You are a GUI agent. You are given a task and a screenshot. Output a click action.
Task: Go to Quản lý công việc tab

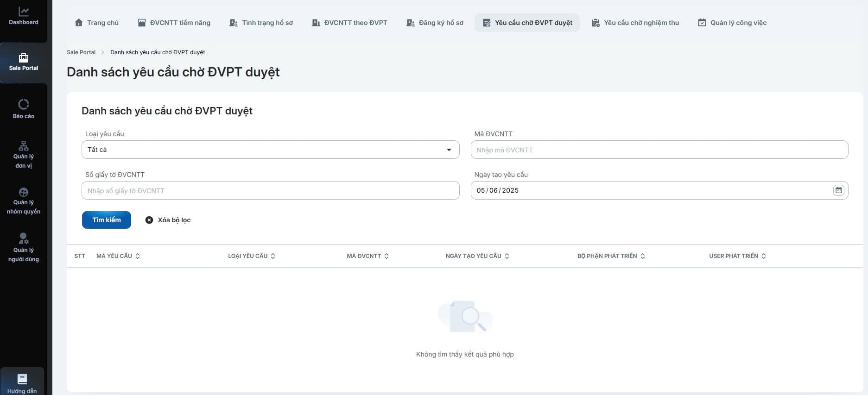point(732,23)
